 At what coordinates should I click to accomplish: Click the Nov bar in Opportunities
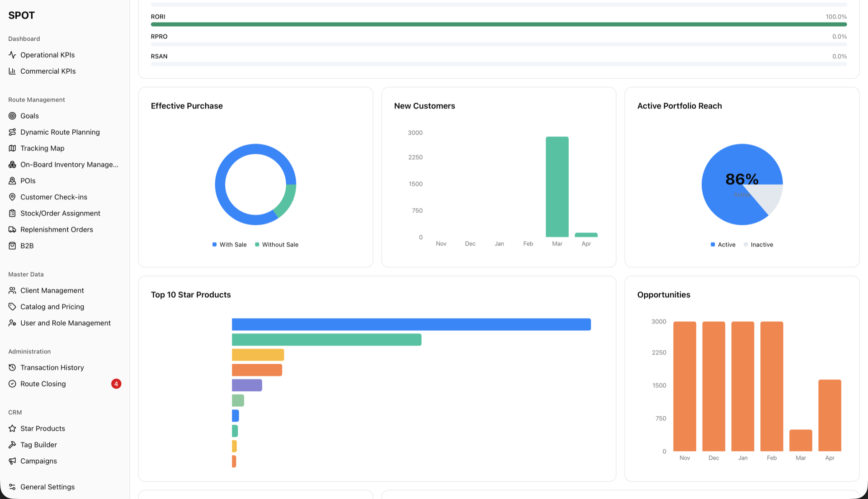click(685, 386)
